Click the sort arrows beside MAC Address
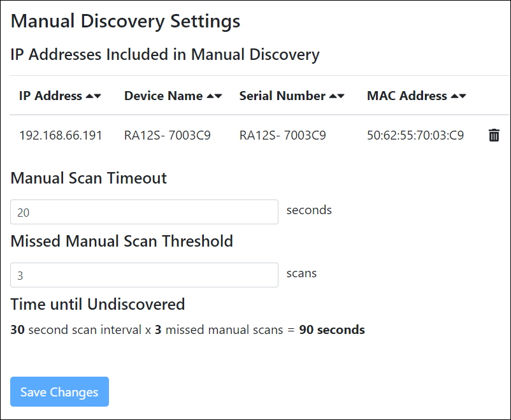Image resolution: width=511 pixels, height=420 pixels. pyautogui.click(x=458, y=96)
